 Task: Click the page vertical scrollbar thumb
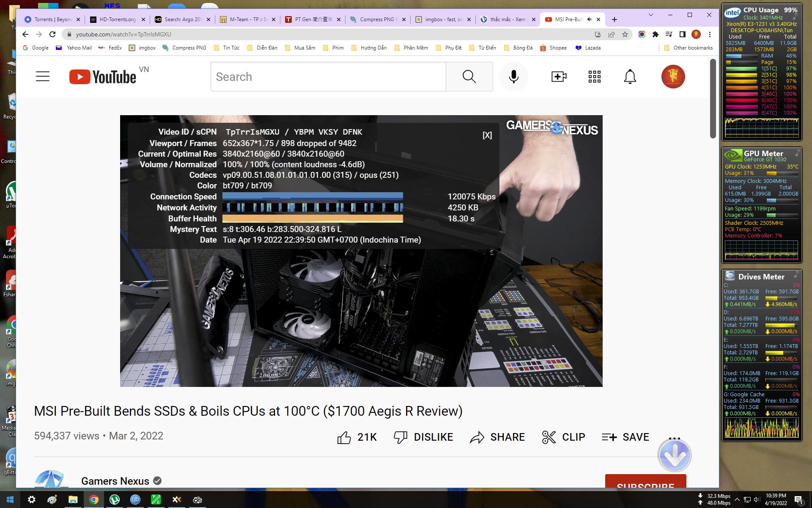pyautogui.click(x=713, y=98)
